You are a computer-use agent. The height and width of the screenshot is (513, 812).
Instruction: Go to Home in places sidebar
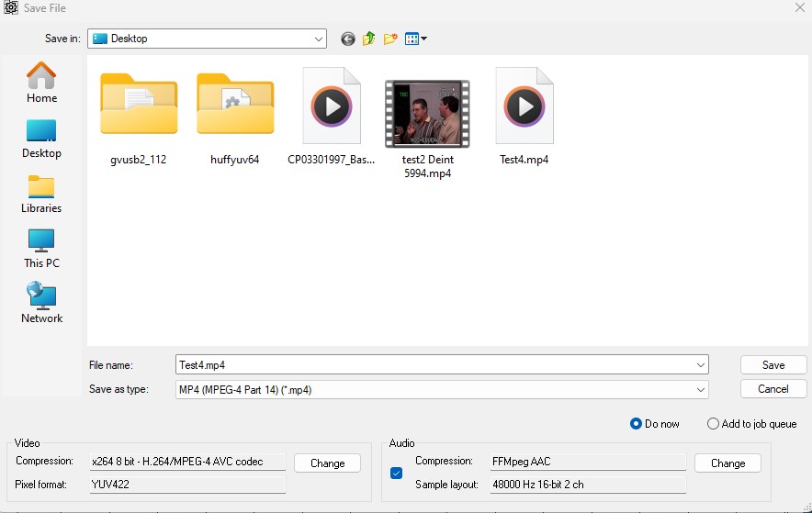(x=41, y=83)
